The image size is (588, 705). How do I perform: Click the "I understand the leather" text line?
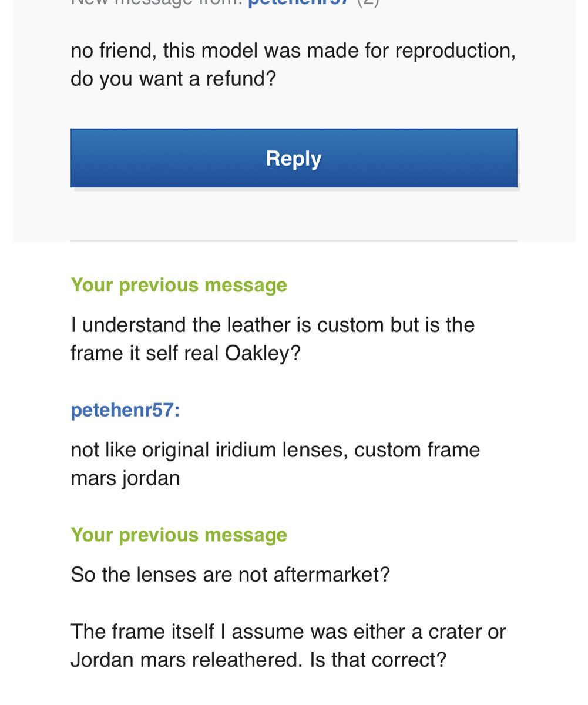click(272, 324)
